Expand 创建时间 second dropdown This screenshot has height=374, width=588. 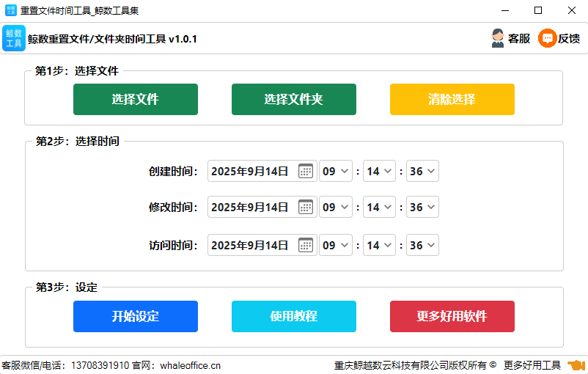tap(422, 171)
